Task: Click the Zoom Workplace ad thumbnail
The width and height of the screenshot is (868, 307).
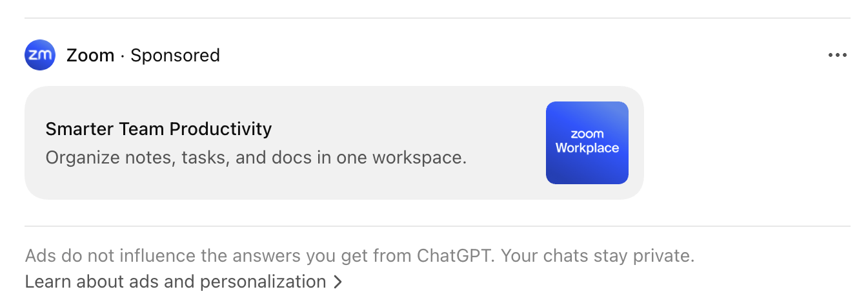Action: pyautogui.click(x=587, y=143)
